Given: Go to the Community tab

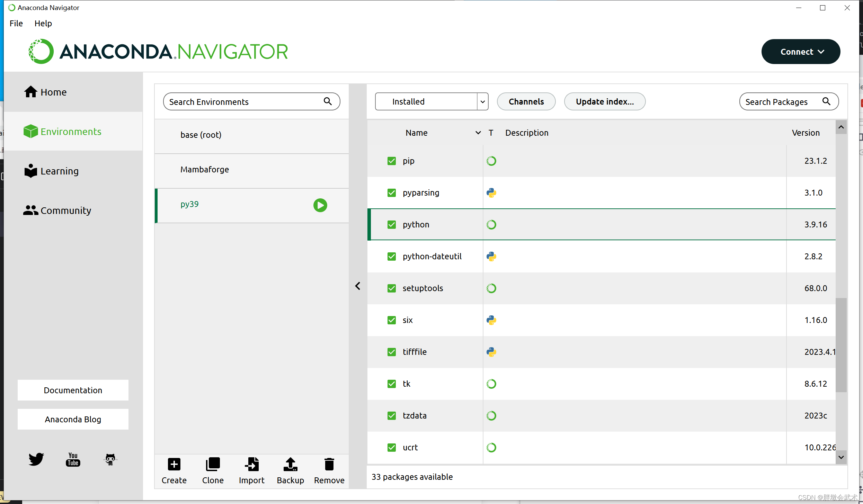Looking at the screenshot, I should click(x=73, y=210).
